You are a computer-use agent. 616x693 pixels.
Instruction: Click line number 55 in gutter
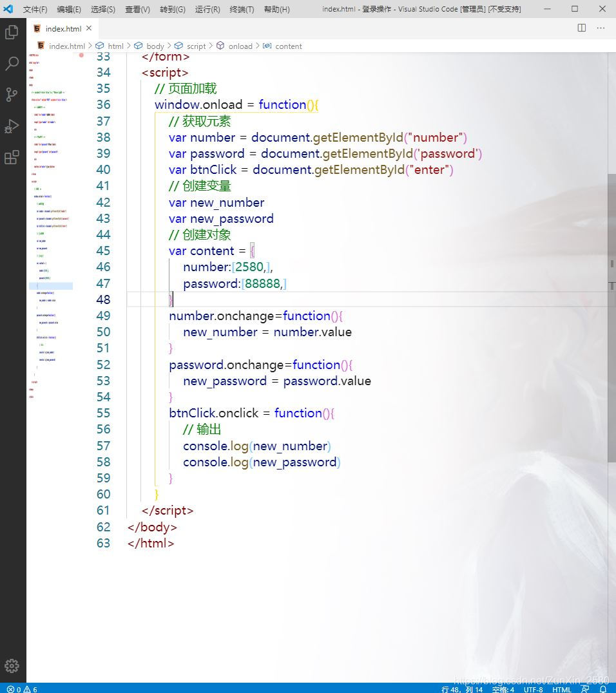tap(104, 413)
